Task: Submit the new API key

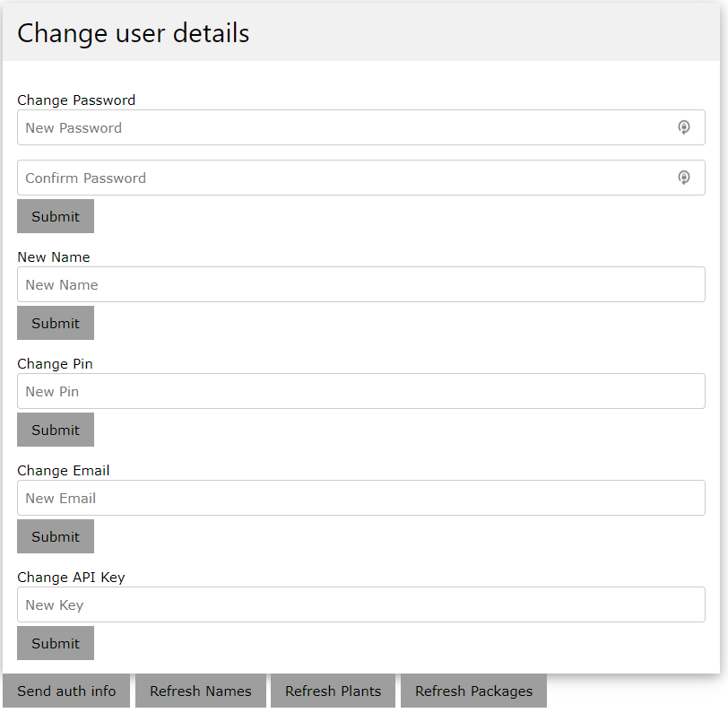Action: [56, 643]
